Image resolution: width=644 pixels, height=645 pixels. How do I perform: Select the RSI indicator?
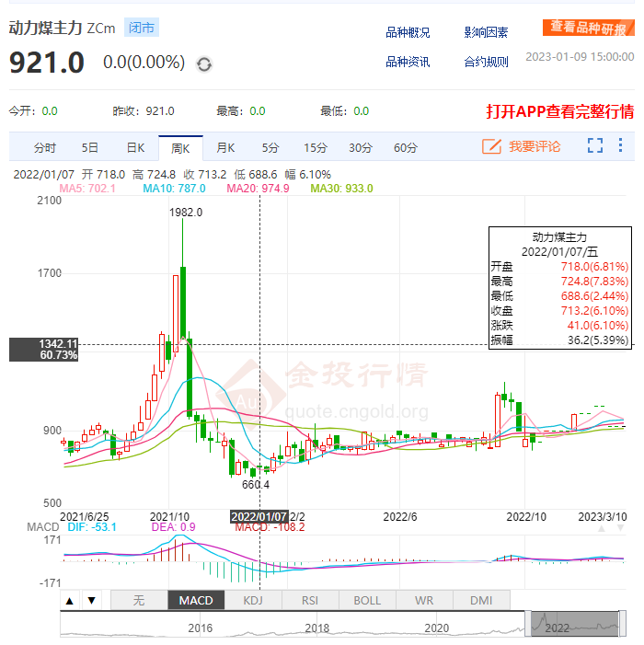(x=310, y=601)
